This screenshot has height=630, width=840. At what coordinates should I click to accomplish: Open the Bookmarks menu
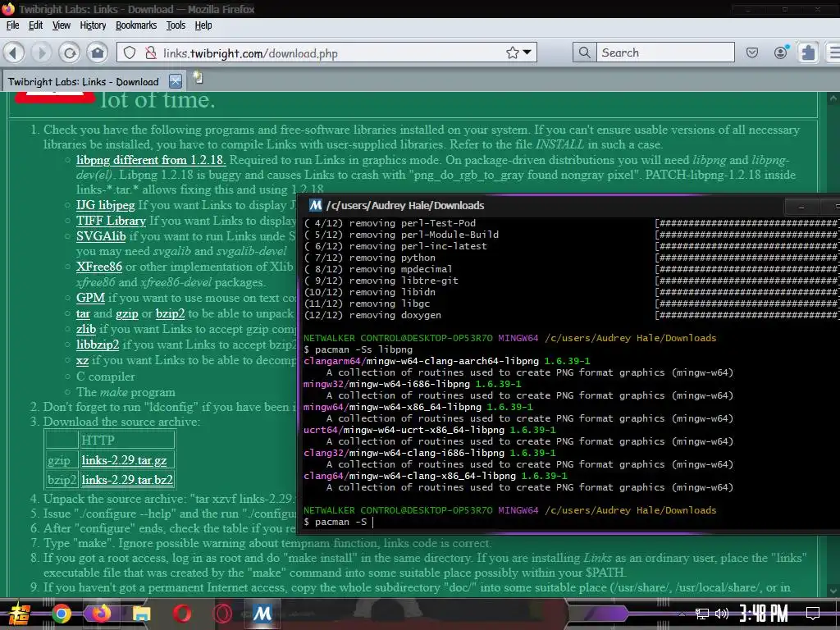pyautogui.click(x=136, y=25)
